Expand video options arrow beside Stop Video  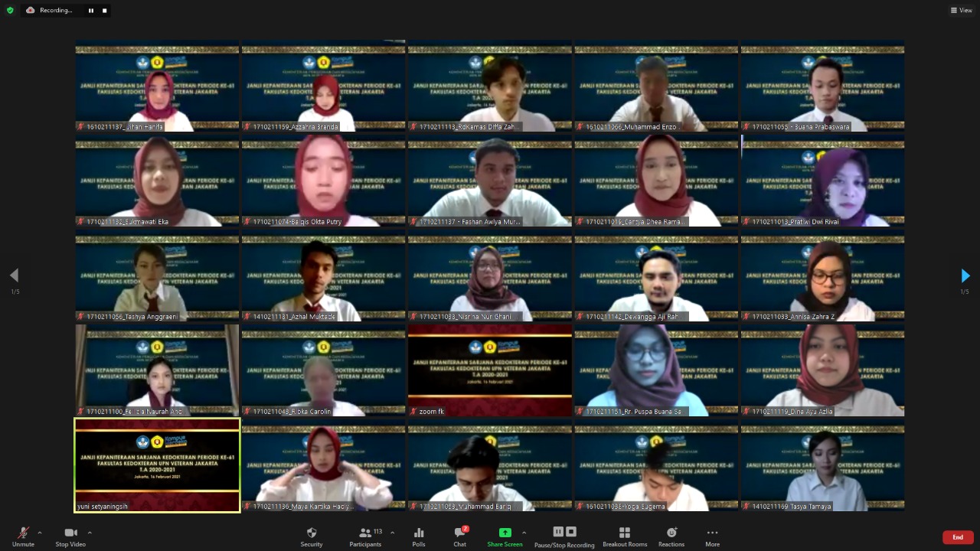tap(90, 533)
